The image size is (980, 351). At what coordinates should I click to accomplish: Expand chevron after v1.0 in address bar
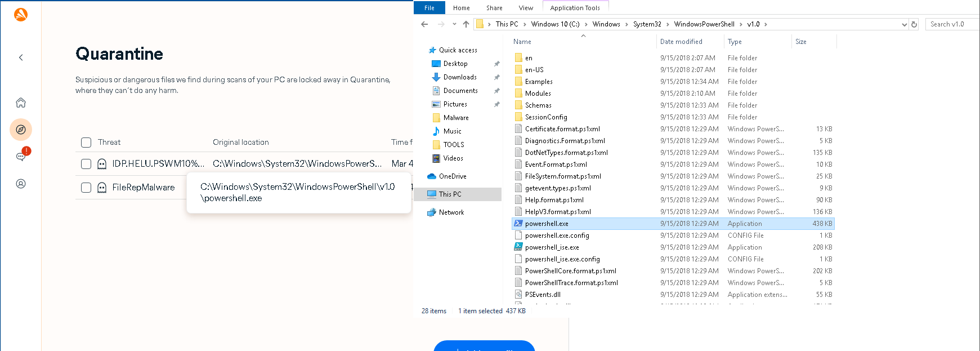(766, 24)
